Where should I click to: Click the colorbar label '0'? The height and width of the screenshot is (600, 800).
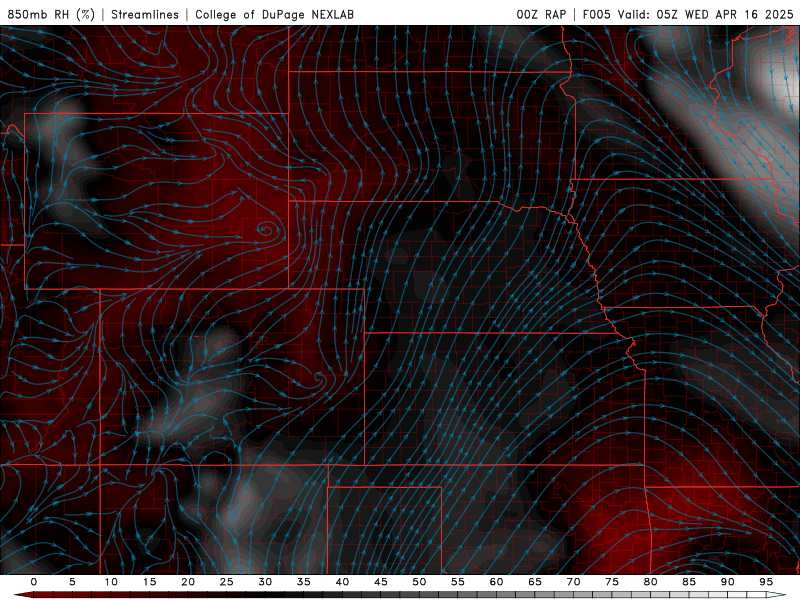pyautogui.click(x=34, y=582)
